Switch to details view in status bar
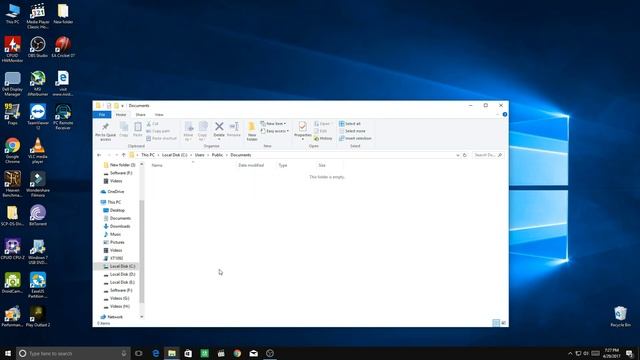This screenshot has width=640, height=360. click(496, 323)
